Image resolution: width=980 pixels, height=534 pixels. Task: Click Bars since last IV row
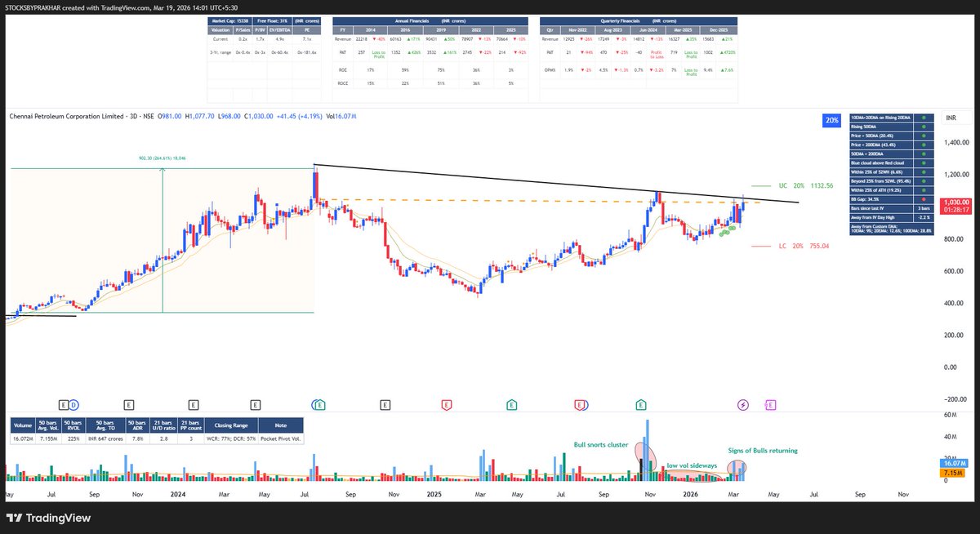892,208
